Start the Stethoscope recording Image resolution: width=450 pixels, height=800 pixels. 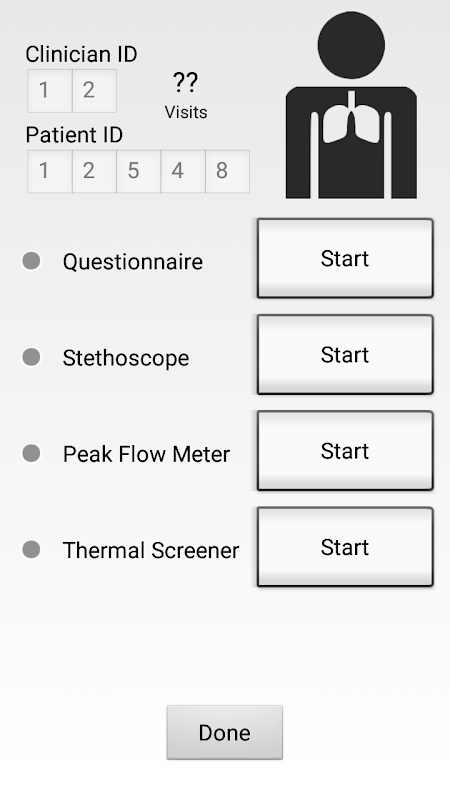(x=345, y=355)
